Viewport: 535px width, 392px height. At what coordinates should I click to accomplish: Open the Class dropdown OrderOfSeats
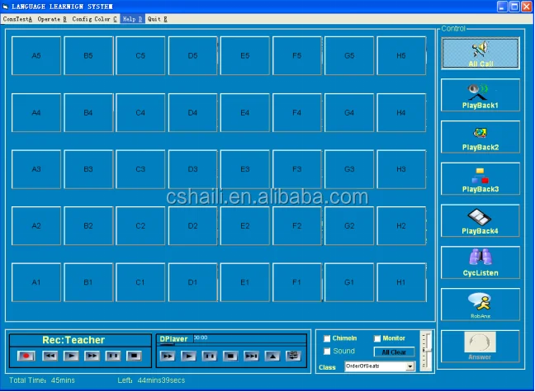380,366
